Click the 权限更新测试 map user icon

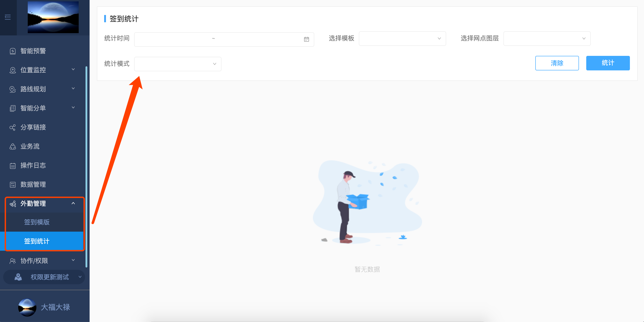coord(18,277)
